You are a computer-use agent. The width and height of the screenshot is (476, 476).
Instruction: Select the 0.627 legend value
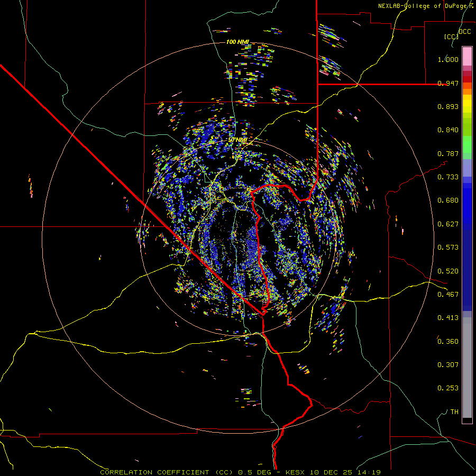pyautogui.click(x=448, y=224)
